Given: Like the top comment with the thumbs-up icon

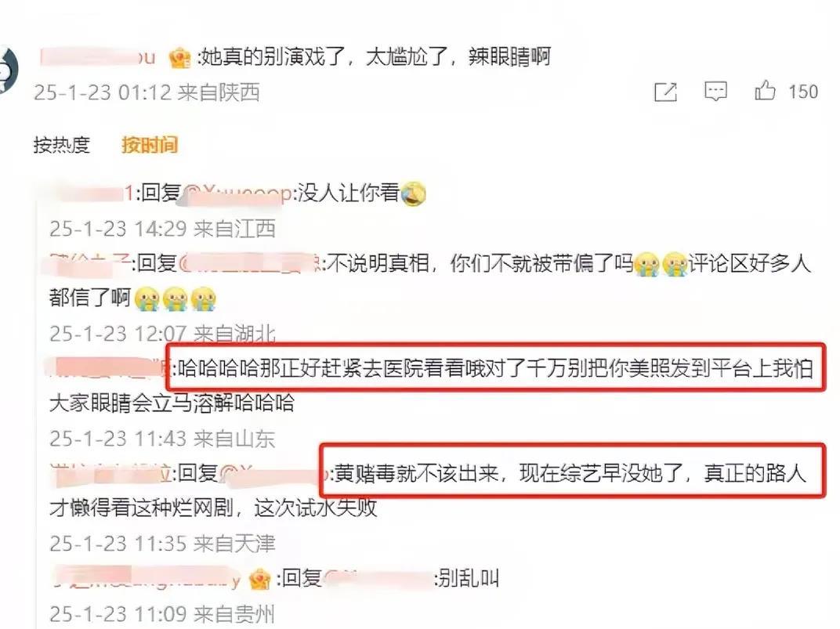Looking at the screenshot, I should point(765,90).
